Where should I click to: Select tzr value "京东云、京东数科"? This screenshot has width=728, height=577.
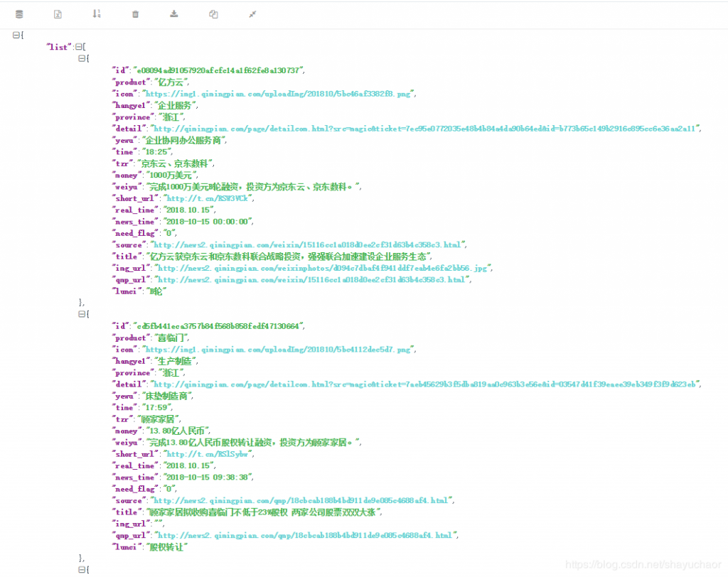[175, 163]
